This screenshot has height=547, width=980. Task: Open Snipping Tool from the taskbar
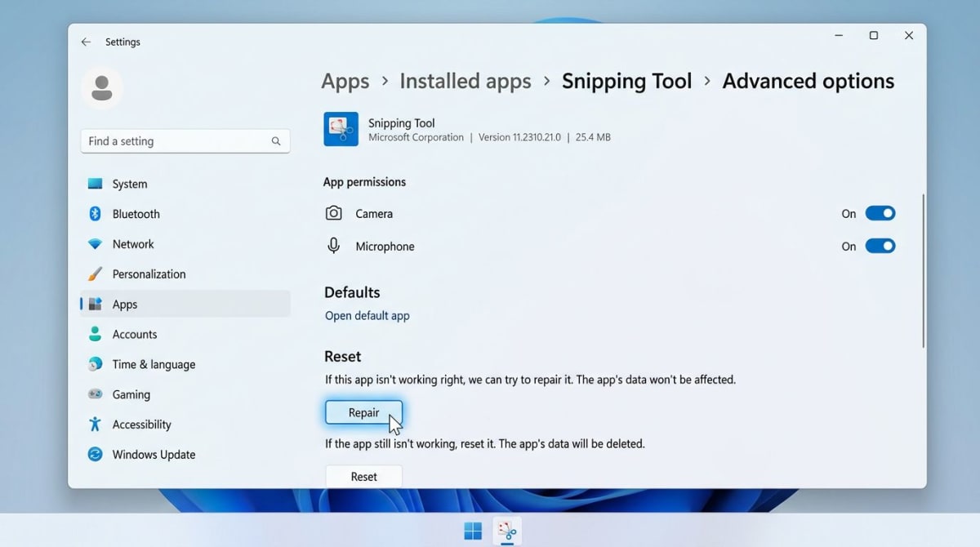click(x=507, y=531)
